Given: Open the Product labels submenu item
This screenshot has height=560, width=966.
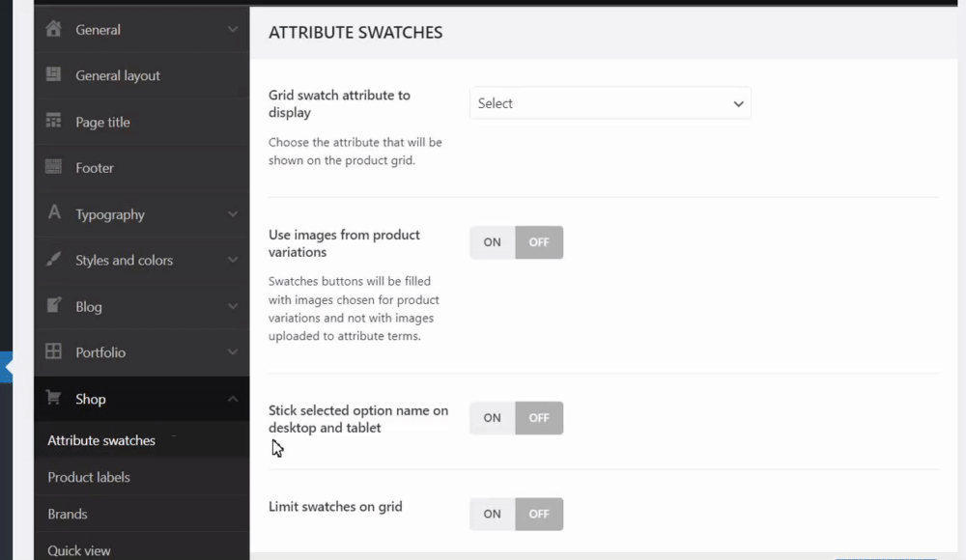Looking at the screenshot, I should pyautogui.click(x=89, y=477).
